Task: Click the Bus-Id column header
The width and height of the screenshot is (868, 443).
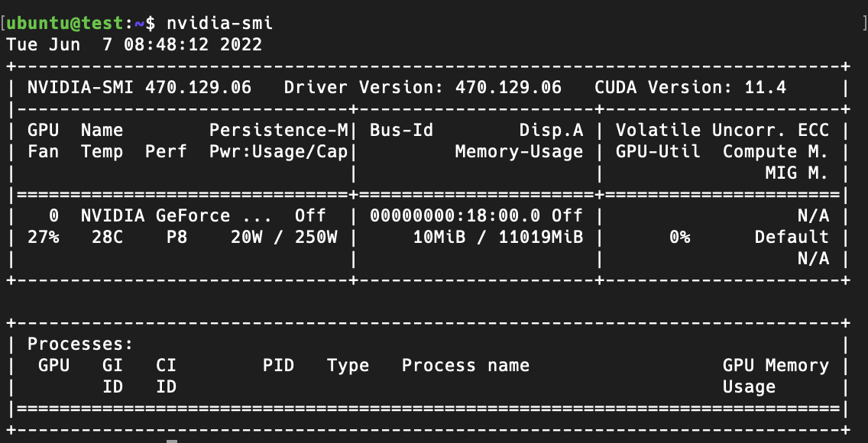Action: coord(401,131)
